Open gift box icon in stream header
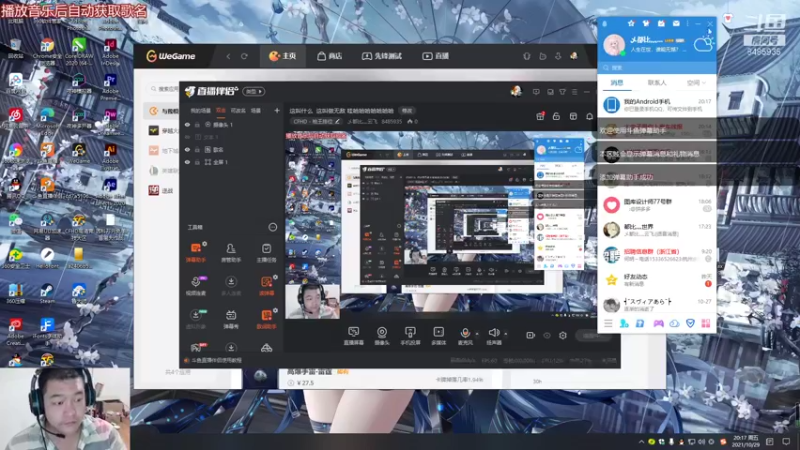 540,116
